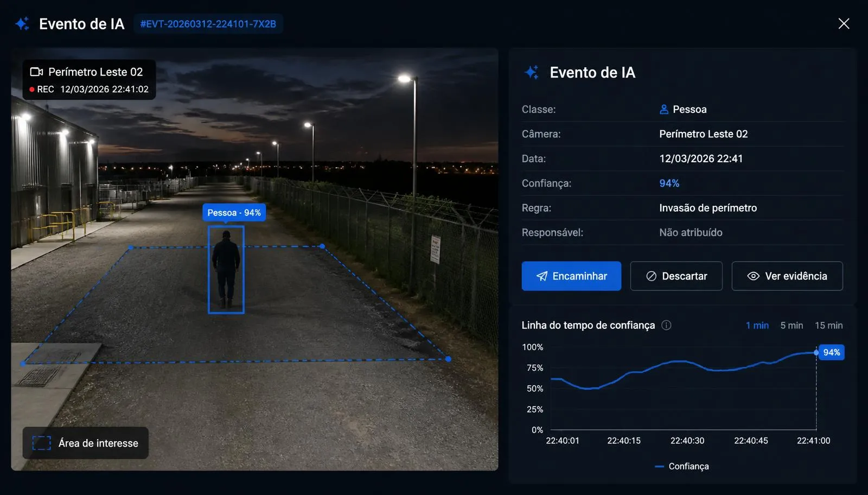Click the Não atribuído responsável value
868x495 pixels.
click(x=691, y=232)
